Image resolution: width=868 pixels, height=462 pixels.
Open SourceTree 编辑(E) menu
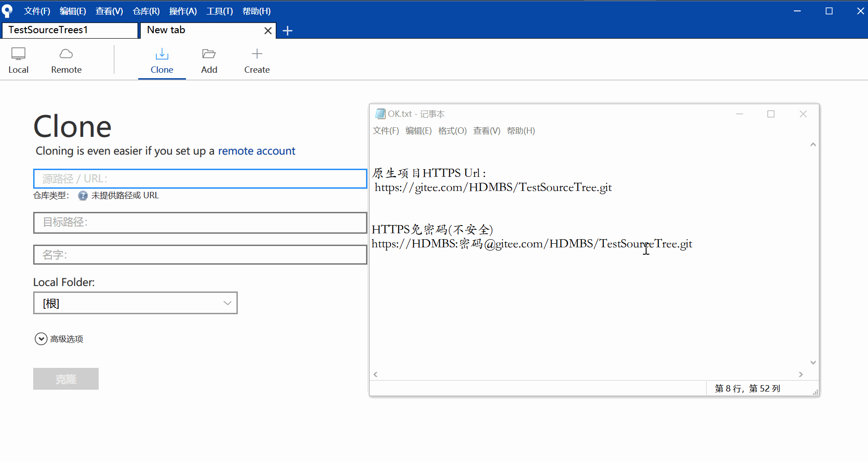[73, 11]
